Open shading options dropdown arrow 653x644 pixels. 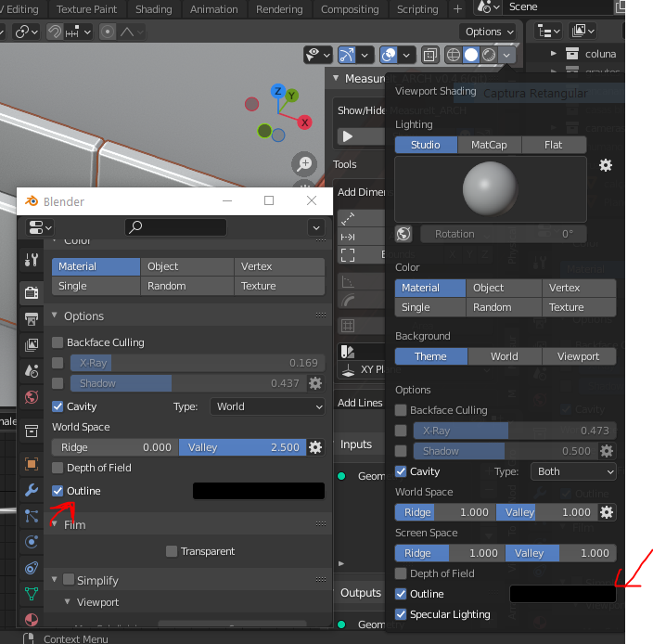(x=506, y=55)
